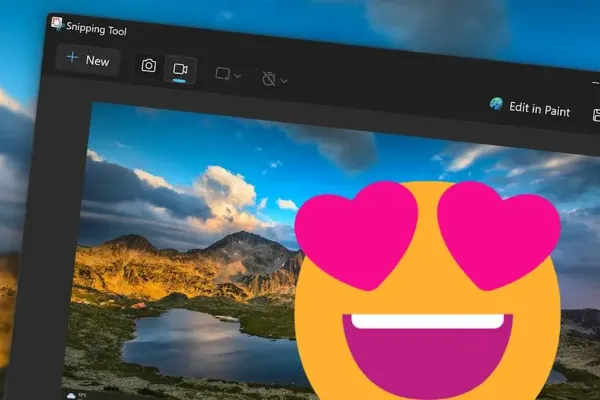Click the weather widget in the captured taskbar
600x400 pixels.
pos(76,395)
